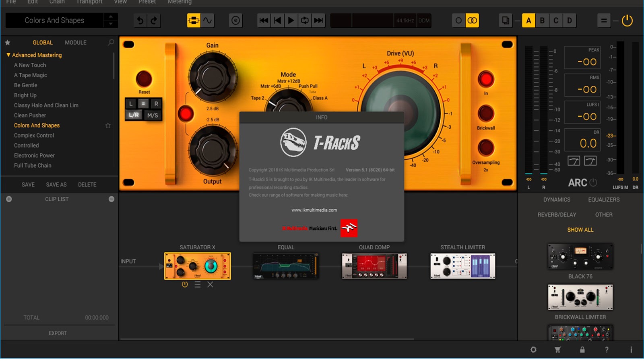Image resolution: width=644 pixels, height=362 pixels.
Task: Click the Saturator X Reset button
Action: click(x=144, y=79)
